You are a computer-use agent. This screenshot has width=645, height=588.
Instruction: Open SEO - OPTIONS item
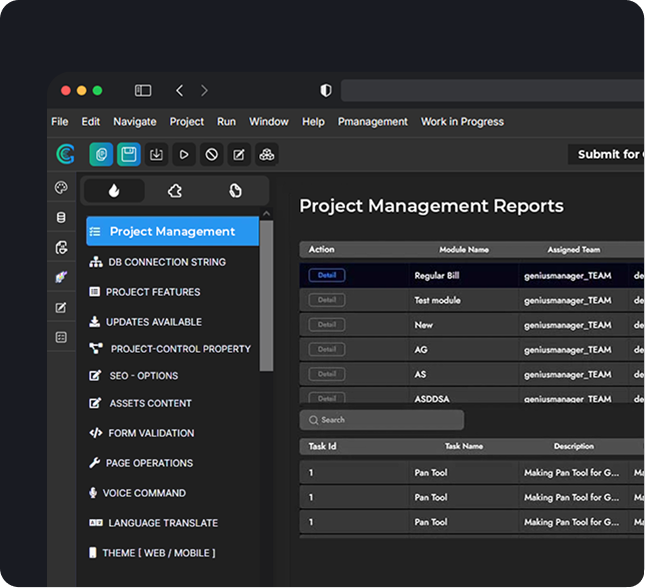pos(134,376)
